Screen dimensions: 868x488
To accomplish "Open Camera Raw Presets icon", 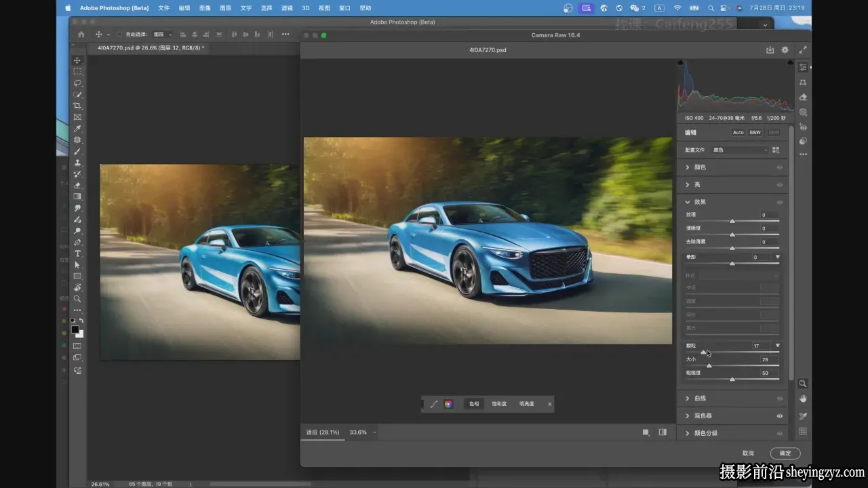I will click(x=803, y=141).
